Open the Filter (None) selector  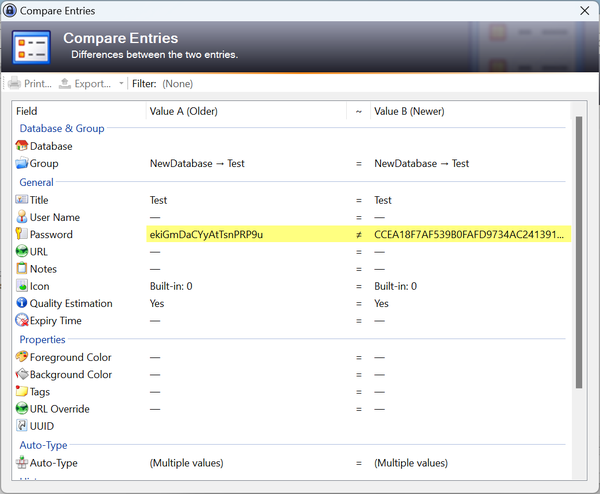click(178, 83)
